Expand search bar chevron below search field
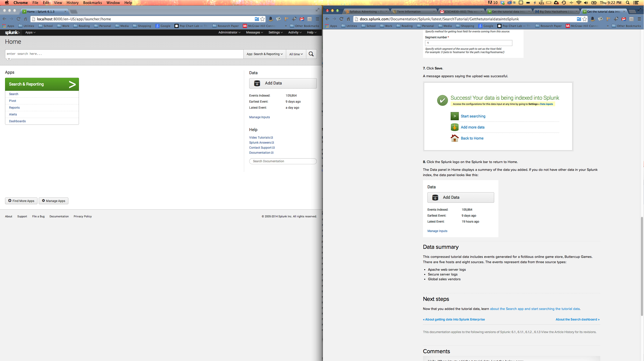Screen dimensions: 644x361 click(9, 59)
